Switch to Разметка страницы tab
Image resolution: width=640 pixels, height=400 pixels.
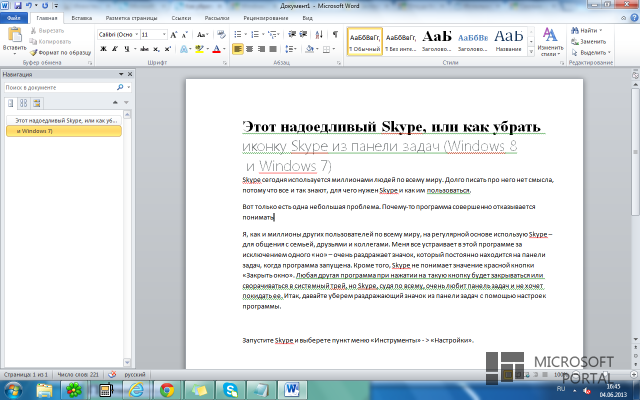pyautogui.click(x=131, y=18)
